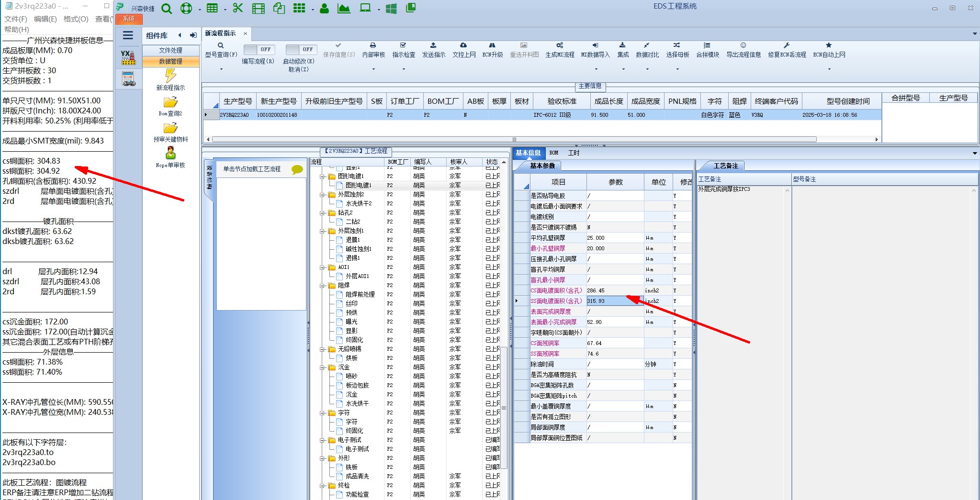Collapse the 沉金 folder node

pyautogui.click(x=323, y=367)
